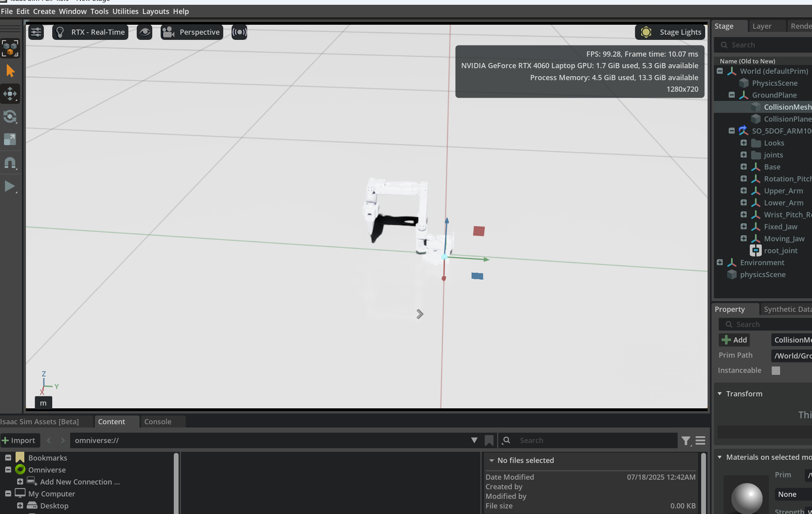This screenshot has height=514, width=812.
Task: Switch to the Layer tab
Action: (x=762, y=26)
